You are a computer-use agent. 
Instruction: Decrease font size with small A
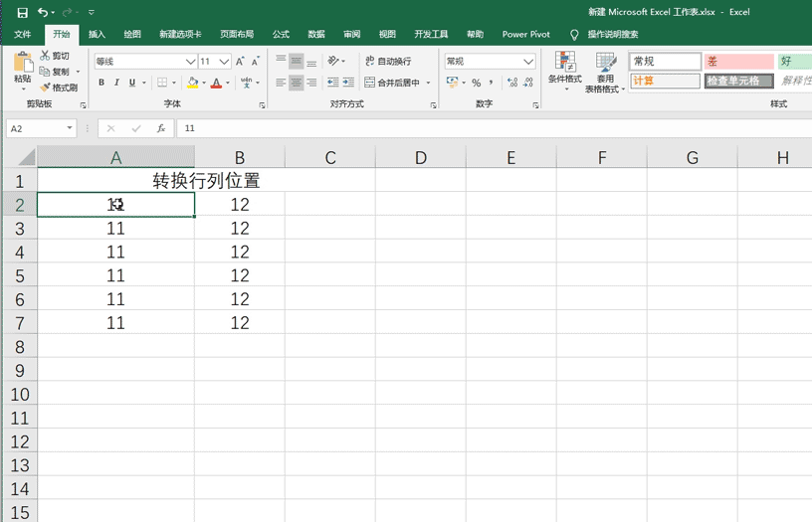[x=256, y=62]
